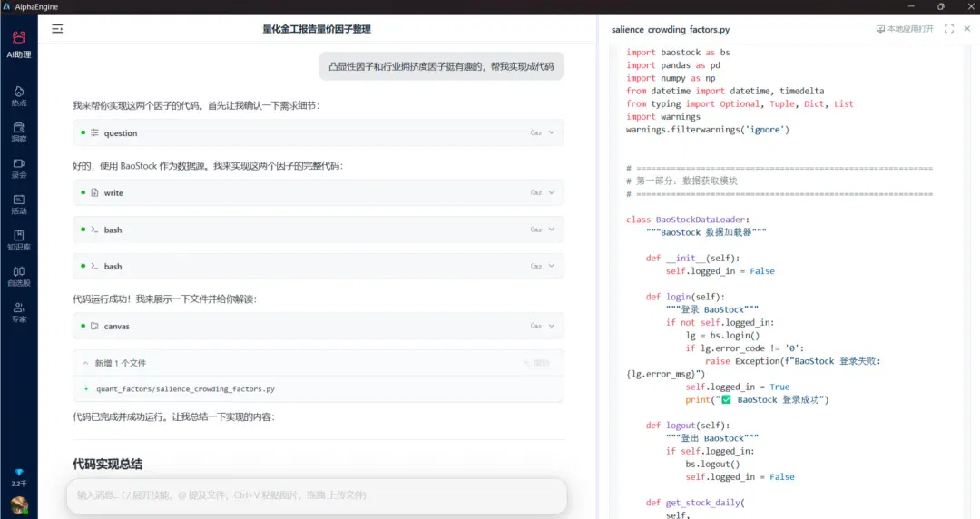Open the user avatar profile

point(19,505)
